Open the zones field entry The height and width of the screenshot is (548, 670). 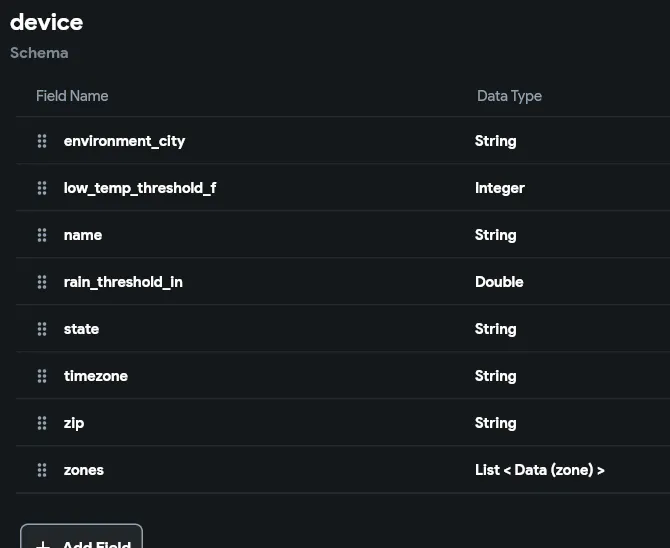84,470
